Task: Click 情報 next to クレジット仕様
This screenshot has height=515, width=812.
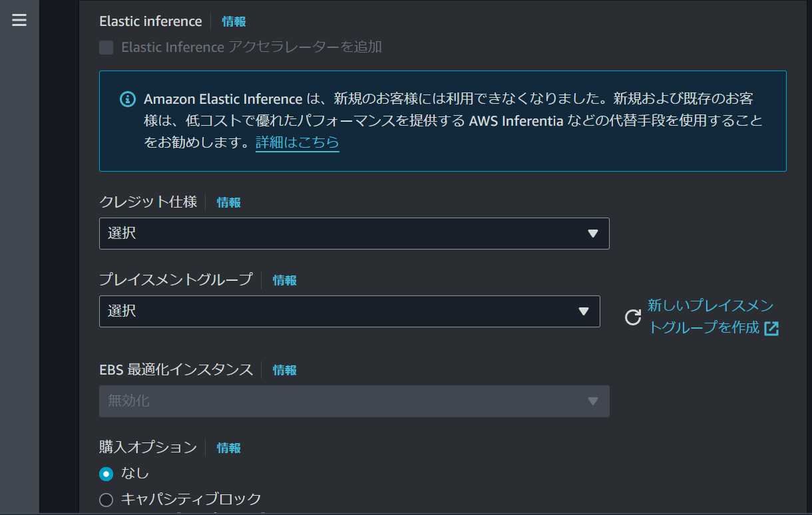Action: [x=228, y=202]
